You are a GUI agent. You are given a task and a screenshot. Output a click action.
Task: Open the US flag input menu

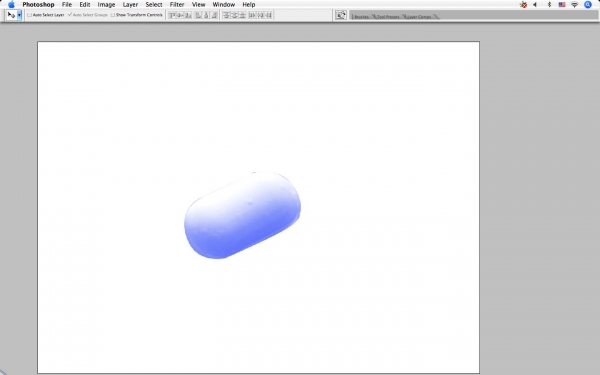[562, 5]
